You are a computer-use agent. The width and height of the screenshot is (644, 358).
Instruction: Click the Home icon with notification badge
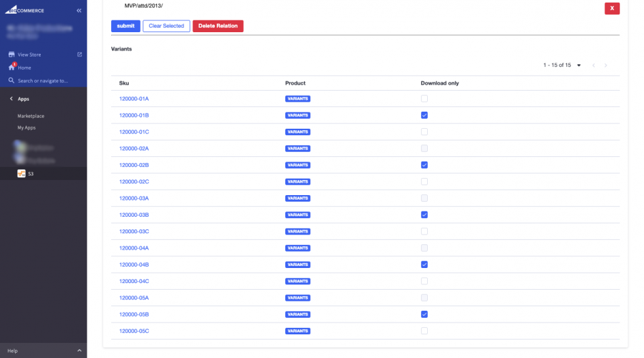point(11,68)
